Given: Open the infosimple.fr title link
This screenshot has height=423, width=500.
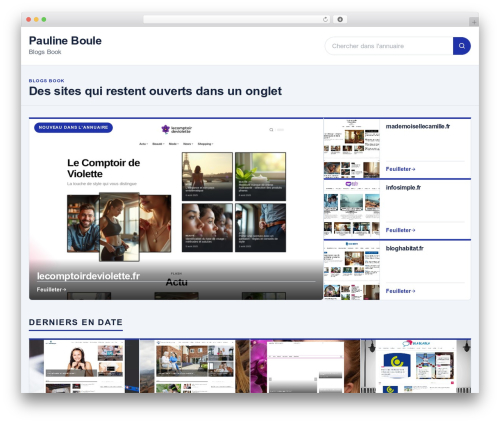Looking at the screenshot, I should [x=403, y=187].
